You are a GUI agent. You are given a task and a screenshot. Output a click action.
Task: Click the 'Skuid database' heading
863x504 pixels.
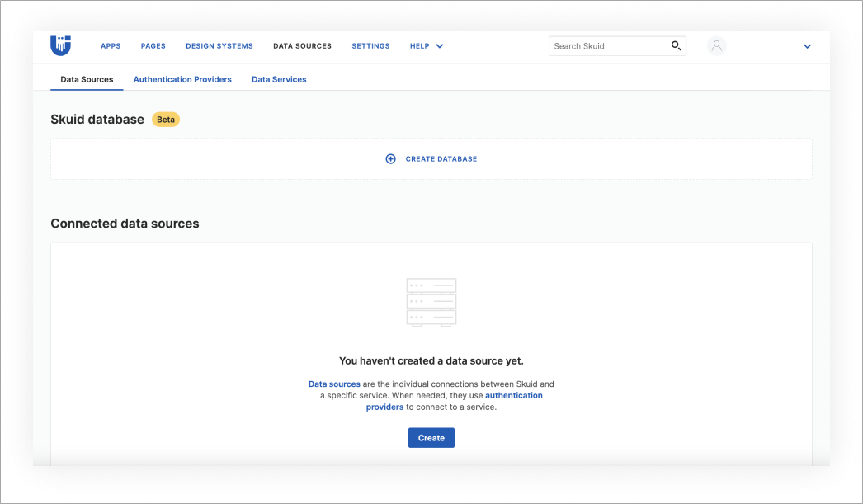97,120
